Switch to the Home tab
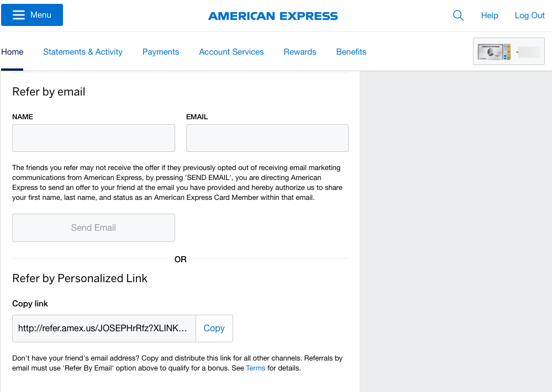The width and height of the screenshot is (552, 392). (12, 52)
